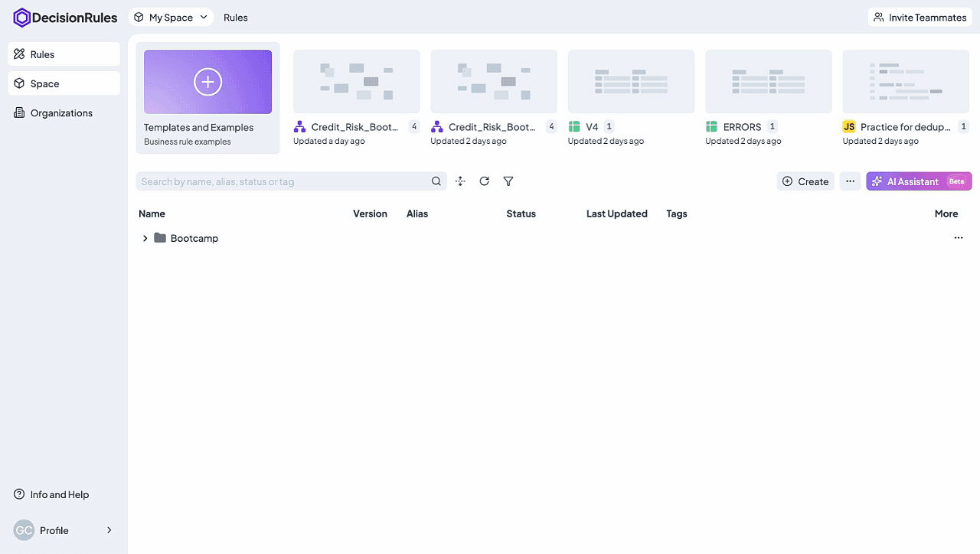The height and width of the screenshot is (554, 980).
Task: Click the plus icon in Templates card
Action: point(207,82)
